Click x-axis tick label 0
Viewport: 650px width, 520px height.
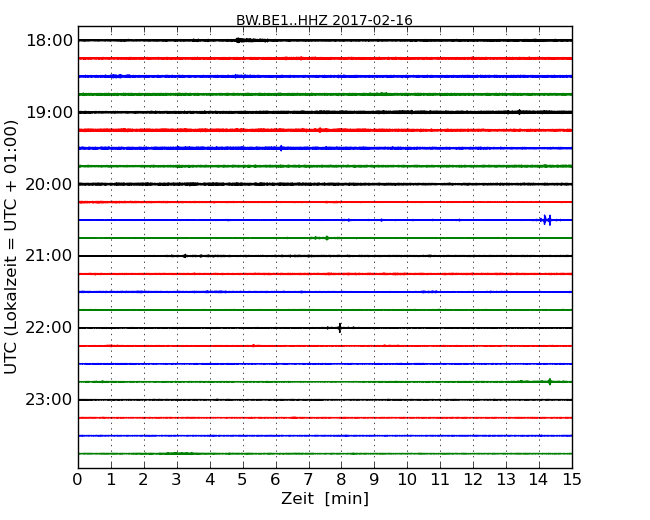78,480
